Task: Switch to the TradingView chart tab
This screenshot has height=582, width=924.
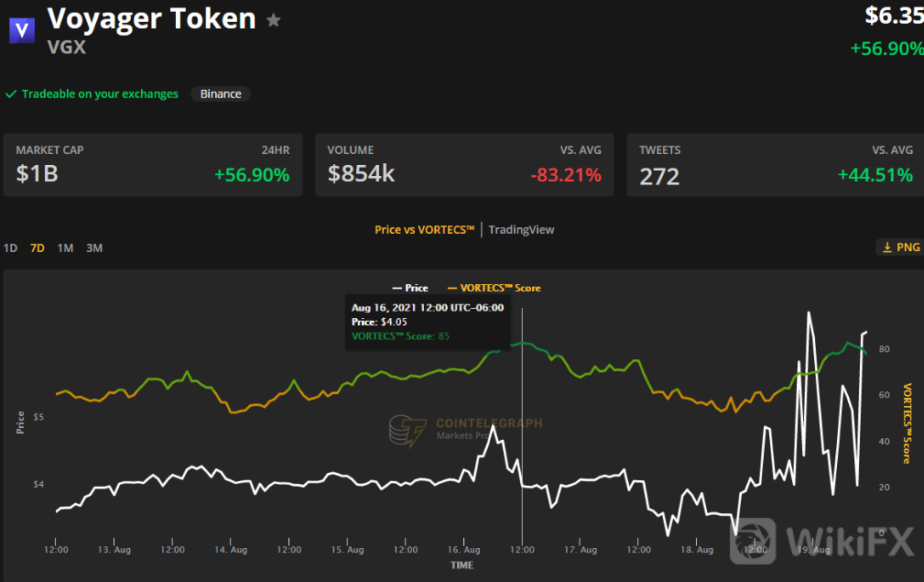Action: coord(521,230)
